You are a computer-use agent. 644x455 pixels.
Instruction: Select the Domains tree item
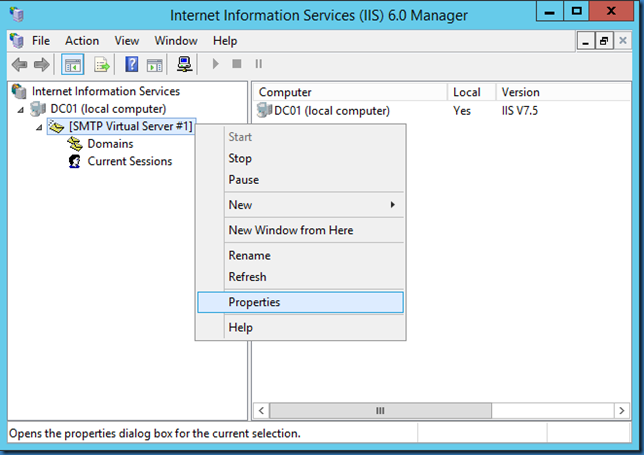coord(110,144)
